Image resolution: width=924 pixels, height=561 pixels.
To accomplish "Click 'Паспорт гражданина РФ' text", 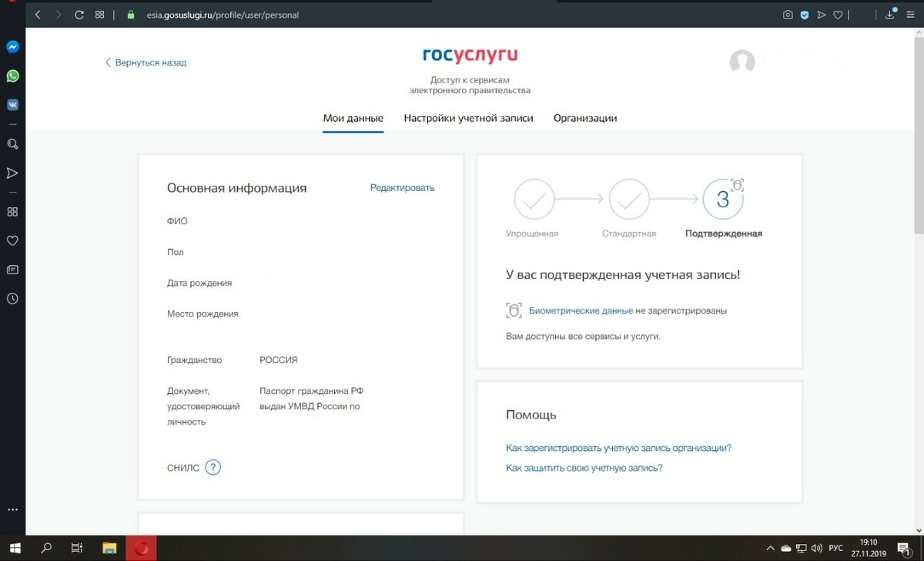I will click(312, 391).
